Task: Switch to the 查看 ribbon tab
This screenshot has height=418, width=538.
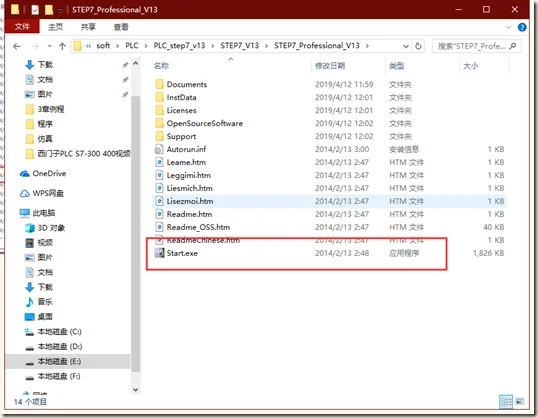Action: 121,27
